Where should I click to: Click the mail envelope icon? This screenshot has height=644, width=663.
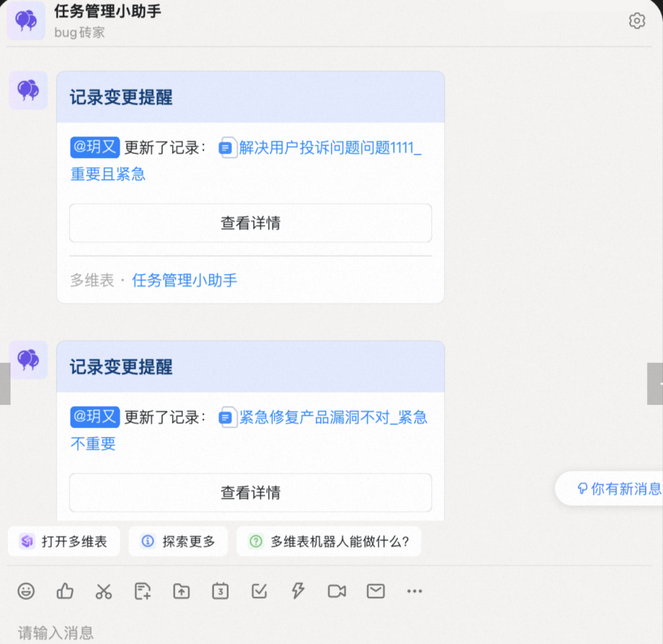coord(376,591)
